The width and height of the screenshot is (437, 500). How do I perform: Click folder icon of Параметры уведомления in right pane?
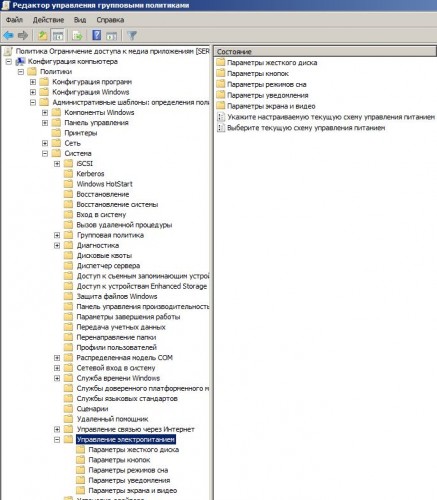220,95
